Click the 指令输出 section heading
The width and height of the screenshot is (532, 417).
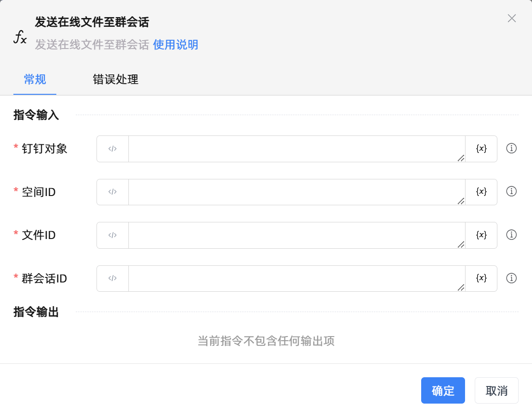36,312
